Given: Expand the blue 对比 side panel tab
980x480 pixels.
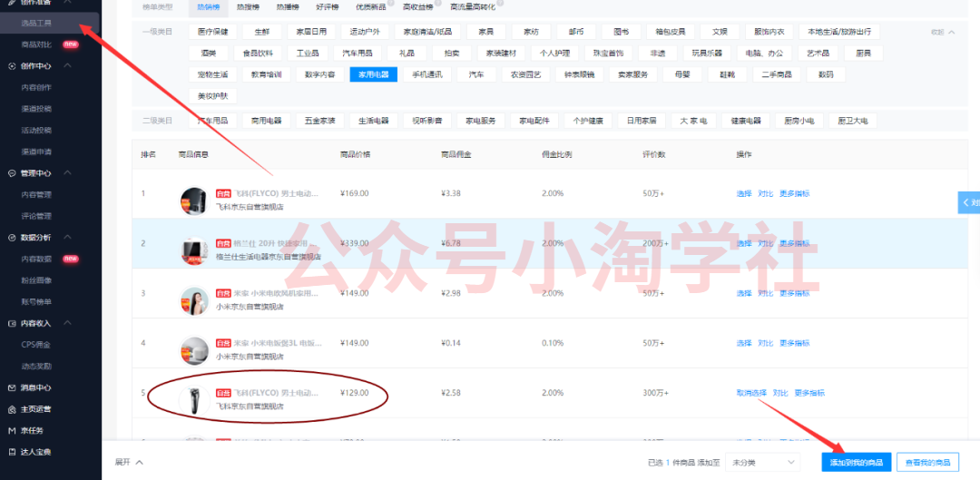Looking at the screenshot, I should click(x=969, y=202).
